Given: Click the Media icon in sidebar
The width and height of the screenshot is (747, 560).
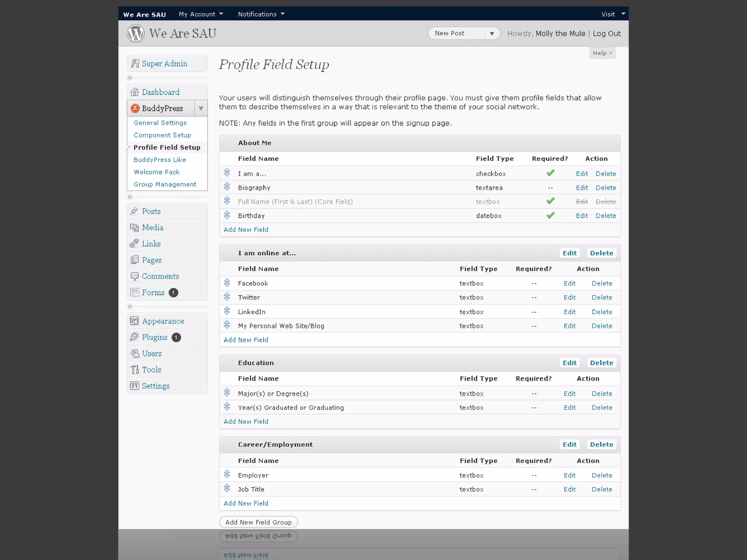Looking at the screenshot, I should (x=134, y=227).
